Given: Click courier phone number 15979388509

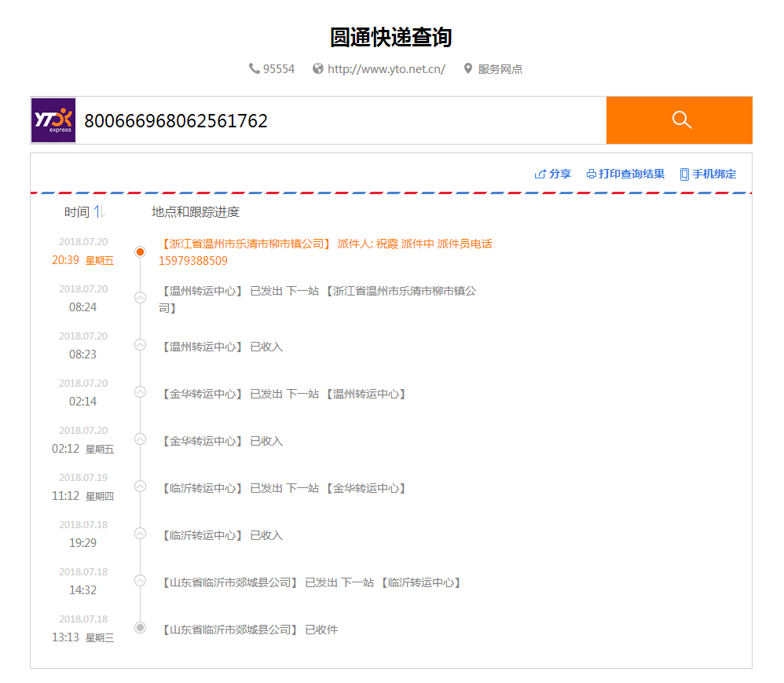Looking at the screenshot, I should pyautogui.click(x=193, y=261).
